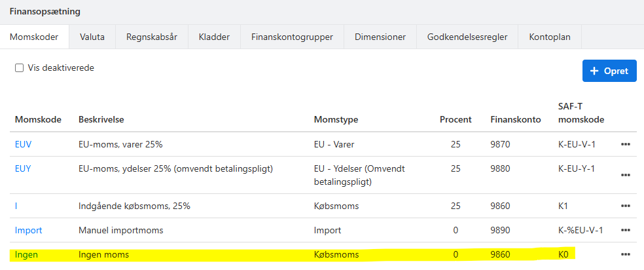Go to the Kladder tab
The width and height of the screenshot is (644, 270).
214,37
